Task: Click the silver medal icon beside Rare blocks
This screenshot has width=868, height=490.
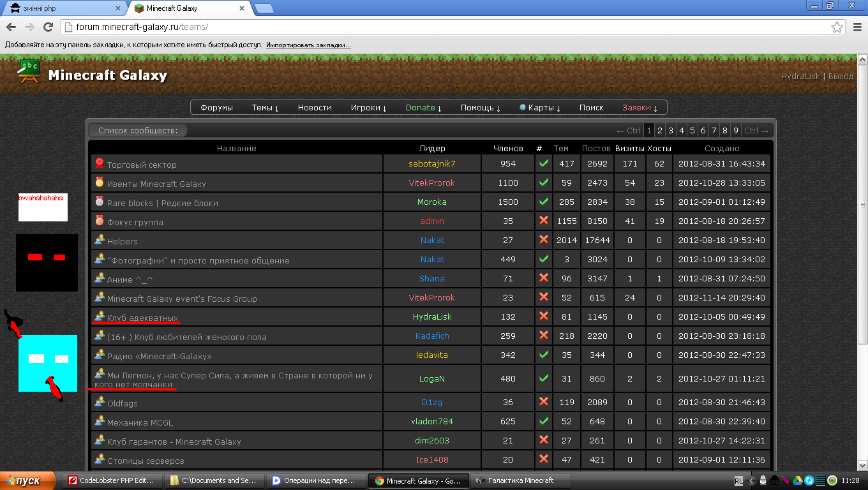Action: (99, 201)
